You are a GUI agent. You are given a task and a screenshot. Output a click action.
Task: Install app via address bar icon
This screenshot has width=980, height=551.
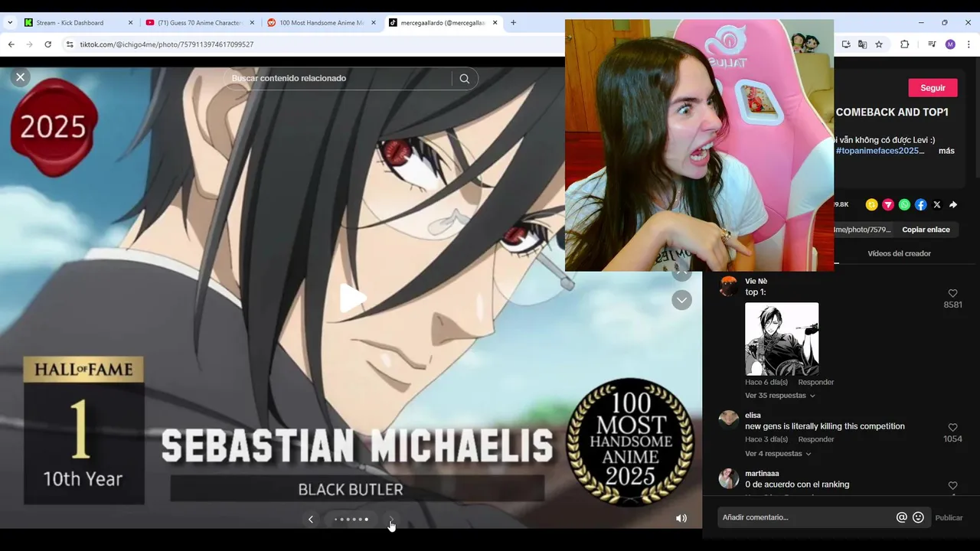coord(846,44)
